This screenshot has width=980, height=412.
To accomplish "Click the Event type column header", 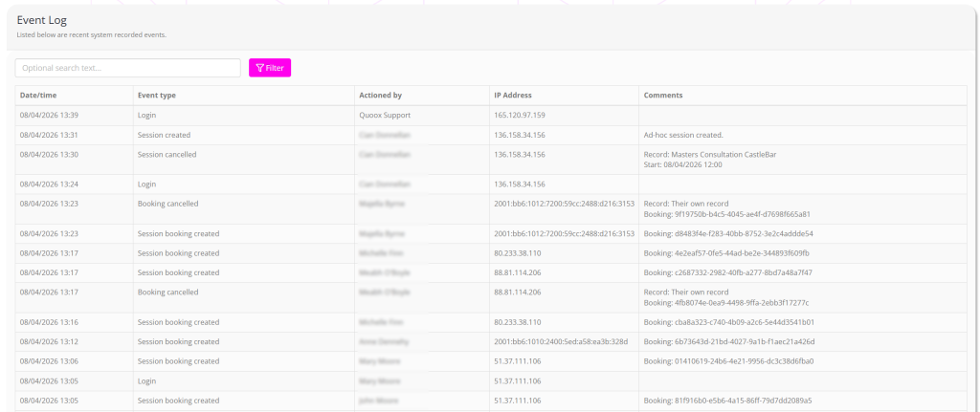I will pyautogui.click(x=157, y=96).
